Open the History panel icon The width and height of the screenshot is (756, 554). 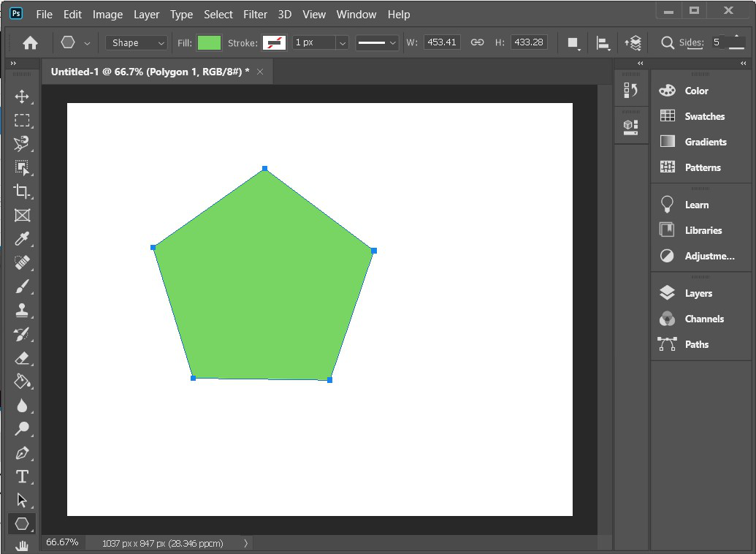[630, 91]
